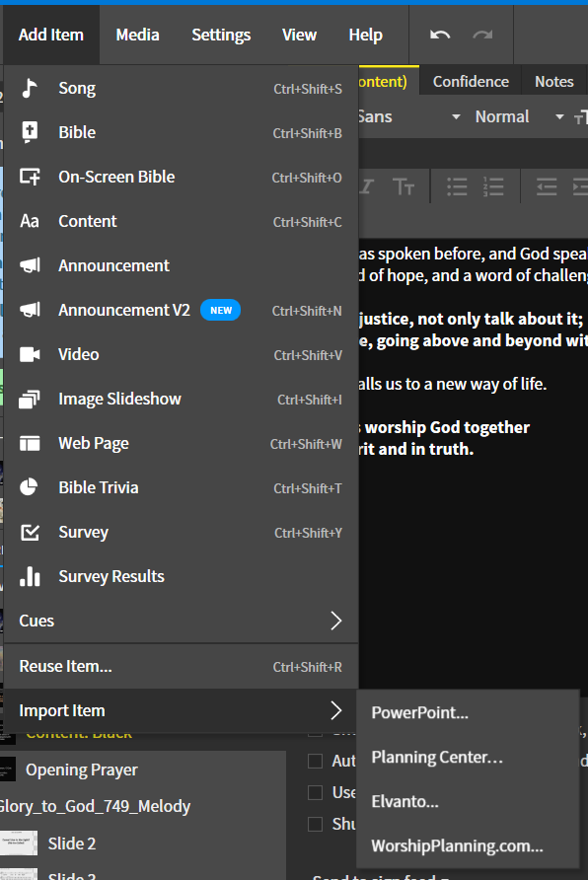This screenshot has height=880, width=588.
Task: Check the 'Aut...' checkbox
Action: 313,761
